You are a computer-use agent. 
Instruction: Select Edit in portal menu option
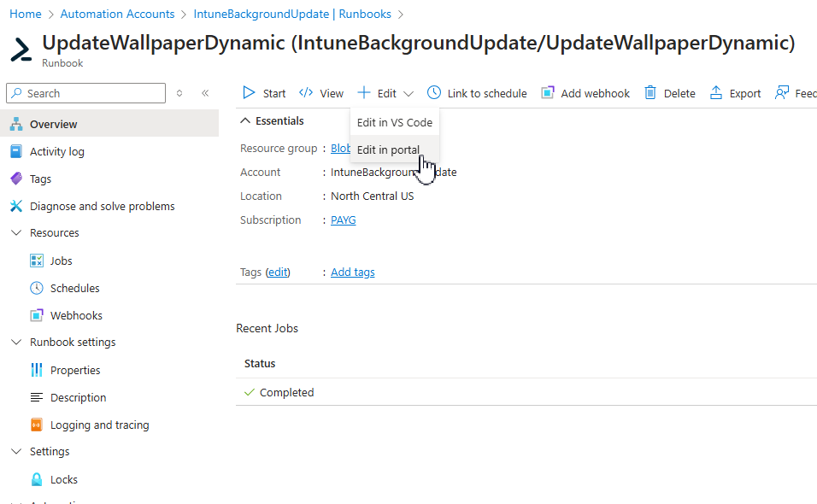[388, 149]
